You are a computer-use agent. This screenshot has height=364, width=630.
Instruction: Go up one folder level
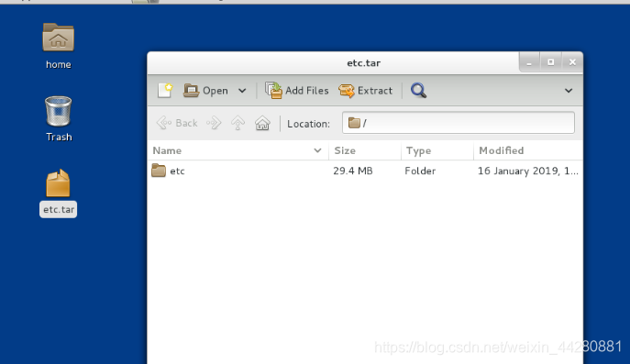pyautogui.click(x=238, y=123)
